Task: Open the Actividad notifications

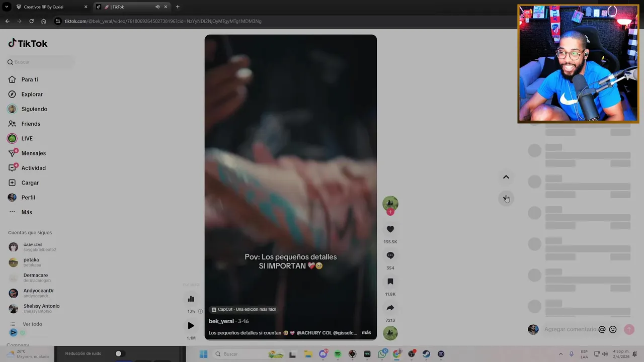Action: point(27,168)
